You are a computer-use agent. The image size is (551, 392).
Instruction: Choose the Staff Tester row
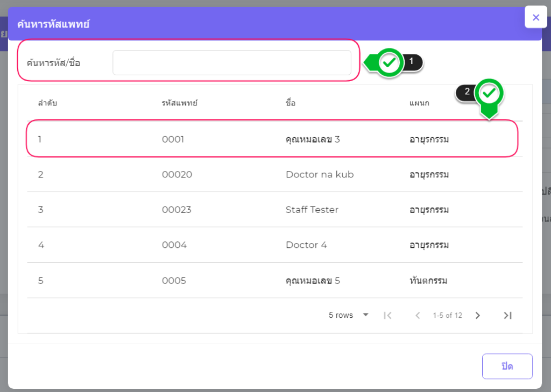pos(312,210)
